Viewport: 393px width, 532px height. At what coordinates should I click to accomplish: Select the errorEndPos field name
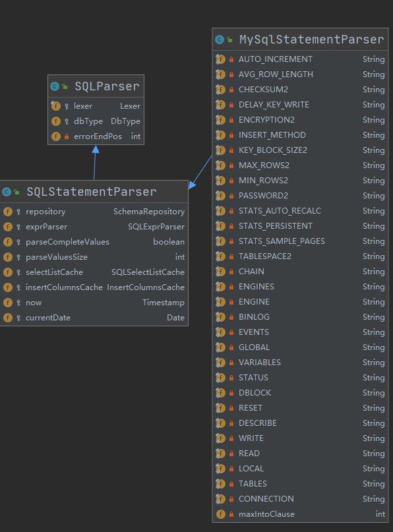[98, 136]
